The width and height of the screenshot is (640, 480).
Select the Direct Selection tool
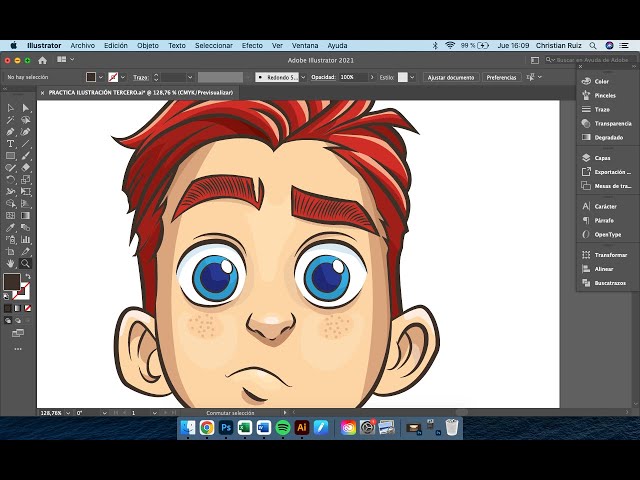[x=26, y=108]
